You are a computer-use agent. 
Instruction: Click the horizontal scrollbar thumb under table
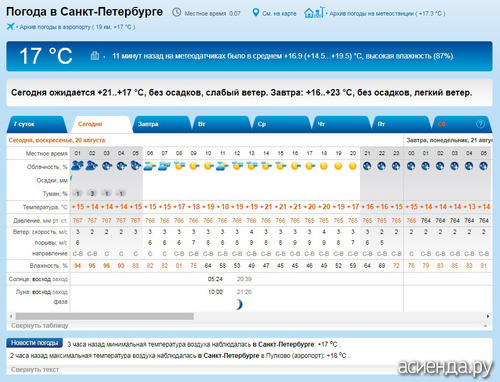104,316
